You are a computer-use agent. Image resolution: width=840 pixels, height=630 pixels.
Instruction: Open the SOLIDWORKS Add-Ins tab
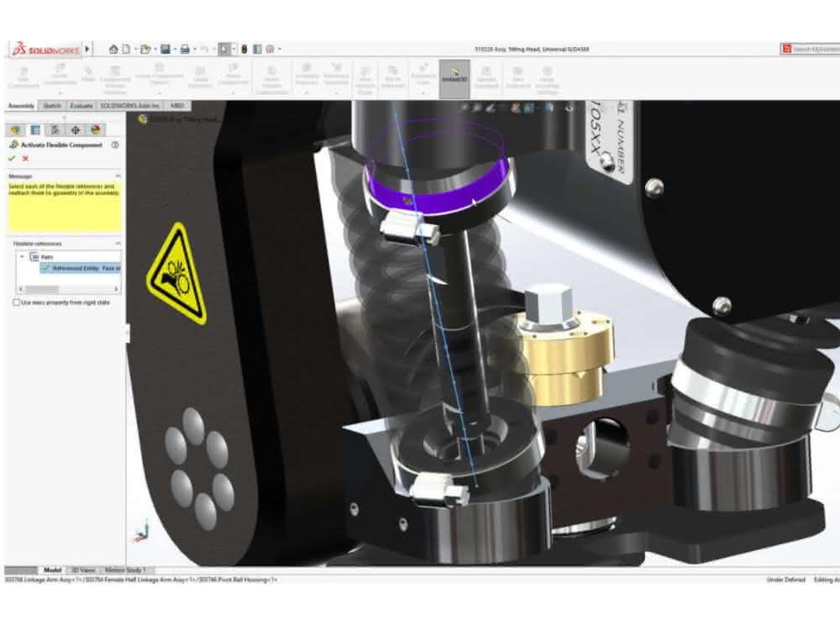coord(130,106)
